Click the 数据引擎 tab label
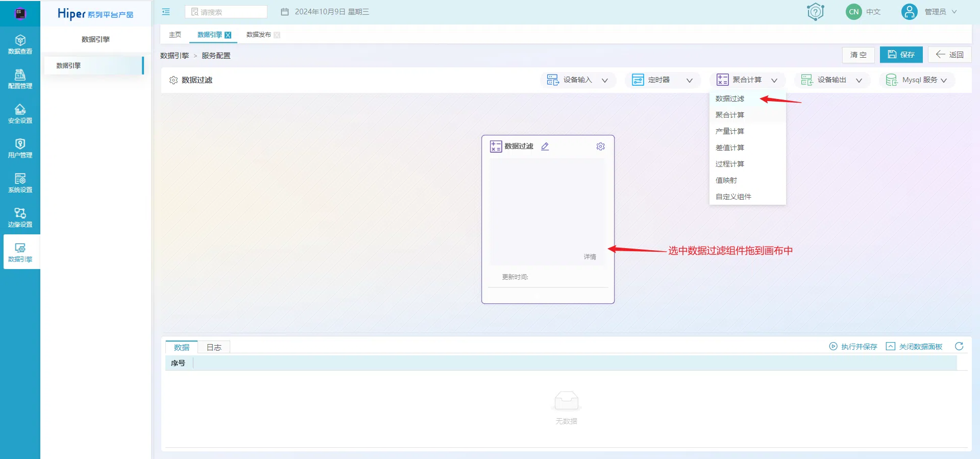The image size is (980, 459). click(x=210, y=35)
